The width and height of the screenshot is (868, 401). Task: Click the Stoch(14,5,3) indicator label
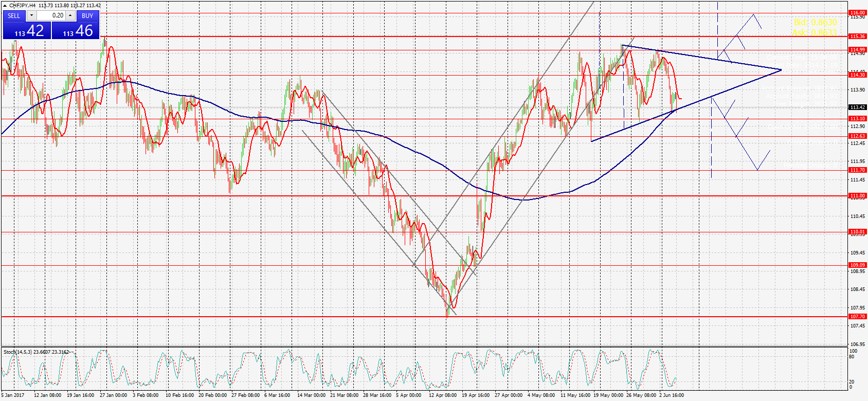pyautogui.click(x=18, y=352)
